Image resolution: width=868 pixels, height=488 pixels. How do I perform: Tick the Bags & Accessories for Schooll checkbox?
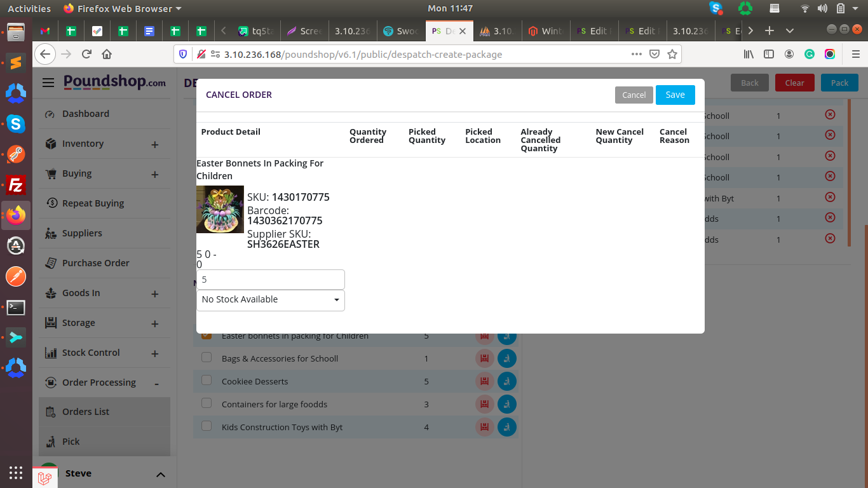tap(207, 358)
